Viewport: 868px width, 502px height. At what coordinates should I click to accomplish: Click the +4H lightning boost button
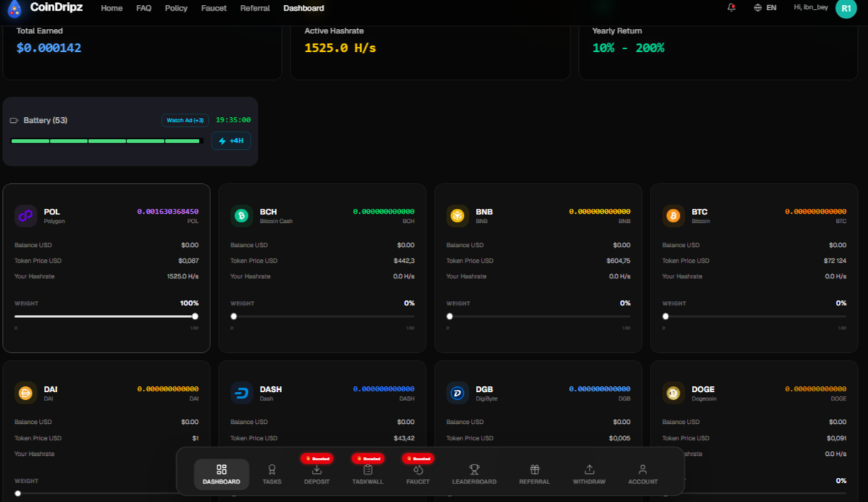231,141
